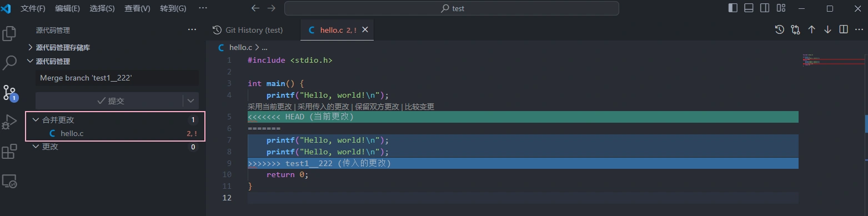Viewport: 868px width, 216px height.
Task: Switch to Git History (test) tab
Action: point(253,30)
